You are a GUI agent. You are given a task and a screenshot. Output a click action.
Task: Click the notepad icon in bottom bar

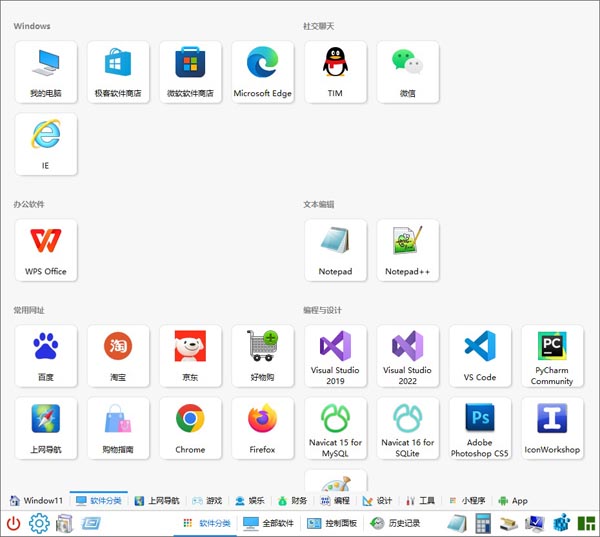tap(457, 523)
